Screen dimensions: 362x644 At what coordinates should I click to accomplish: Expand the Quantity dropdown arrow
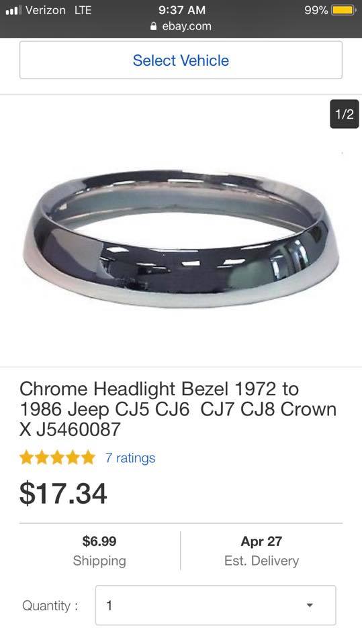click(x=310, y=605)
